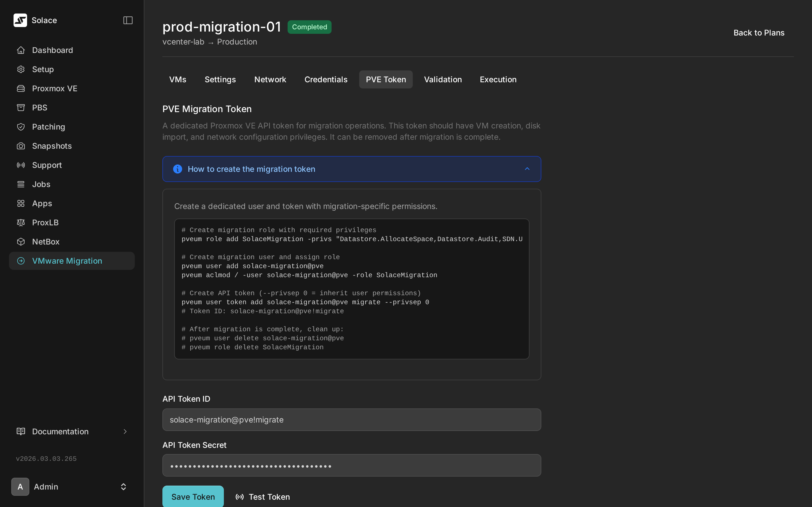Image resolution: width=812 pixels, height=507 pixels.
Task: Open the Validation tab
Action: [x=443, y=79]
